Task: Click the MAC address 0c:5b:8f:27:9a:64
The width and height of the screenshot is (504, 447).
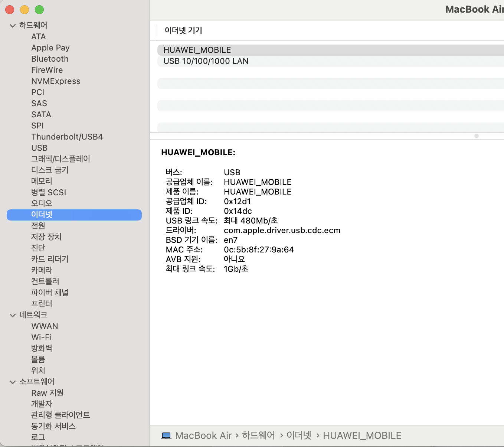Action: pyautogui.click(x=259, y=250)
